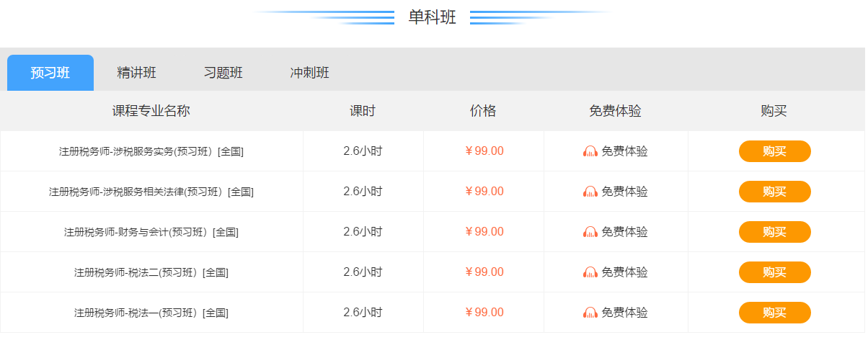Click headphone icon in 税法一 row
Screen dimensions: 868x340
[590, 313]
